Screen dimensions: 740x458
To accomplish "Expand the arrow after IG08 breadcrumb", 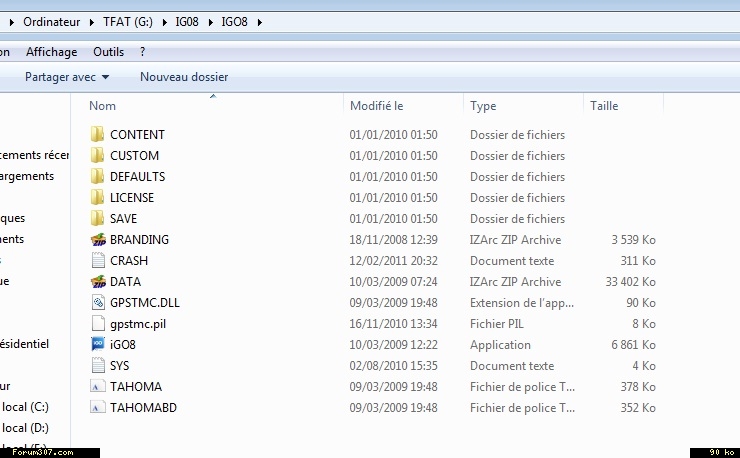I will (x=210, y=22).
